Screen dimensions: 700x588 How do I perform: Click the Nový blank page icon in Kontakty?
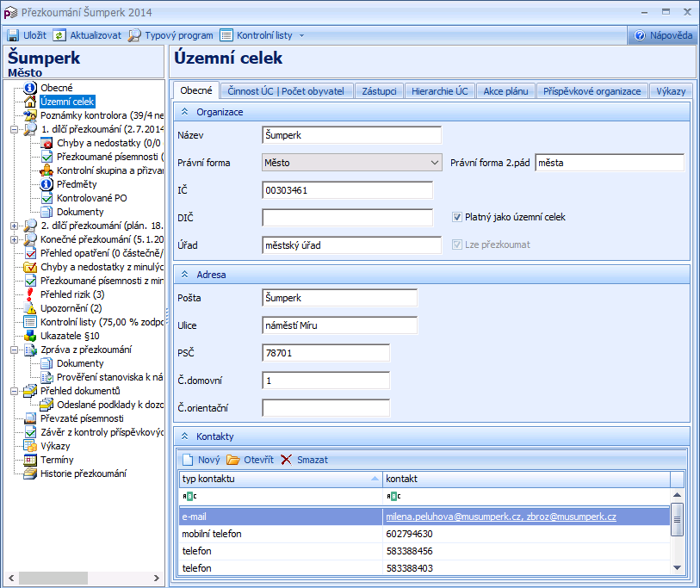click(x=188, y=460)
